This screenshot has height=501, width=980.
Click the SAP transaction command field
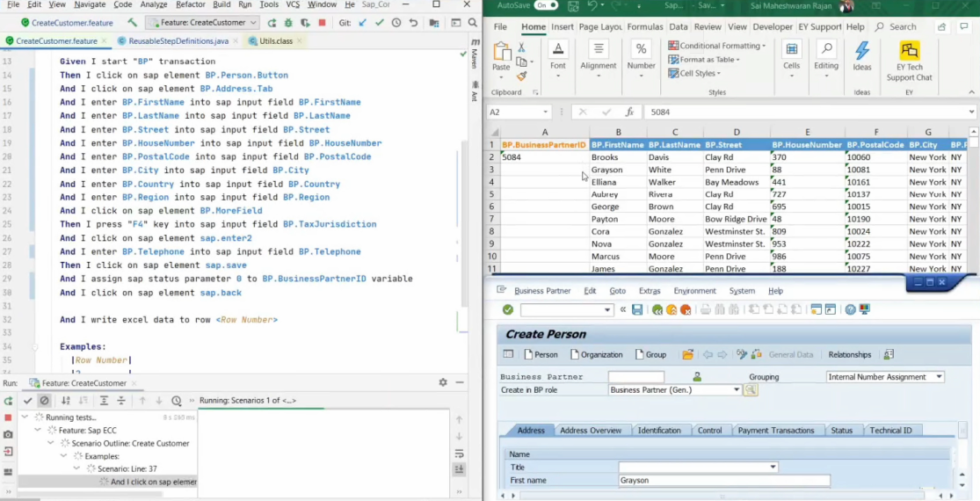[x=566, y=309]
